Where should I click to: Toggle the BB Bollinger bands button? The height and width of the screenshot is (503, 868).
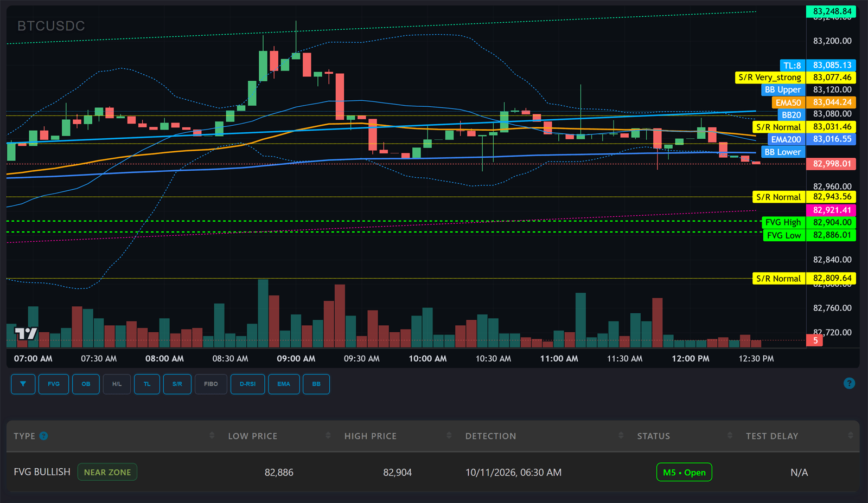[316, 384]
